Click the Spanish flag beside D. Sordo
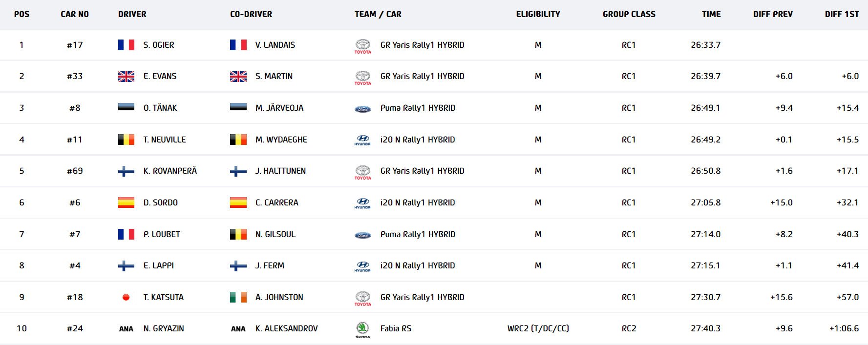Screen dimensions: 868x345 click(x=126, y=203)
